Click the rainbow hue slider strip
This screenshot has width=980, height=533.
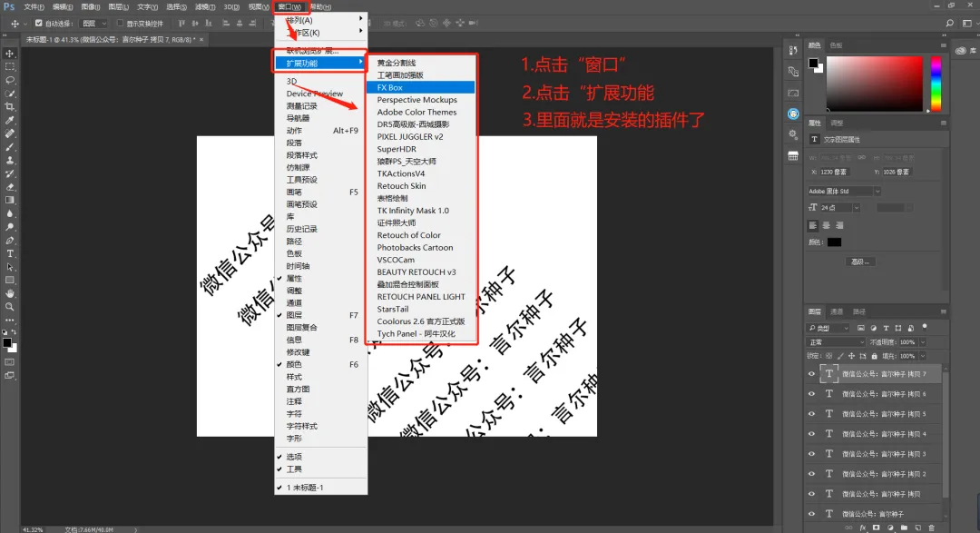[x=936, y=84]
